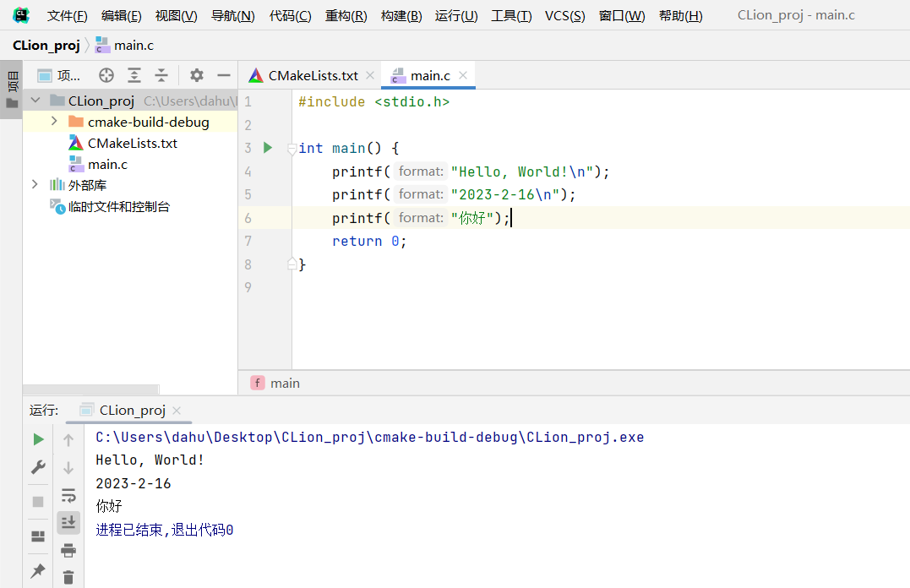The image size is (910, 588).
Task: Open the VCS(S) menu
Action: 564,16
